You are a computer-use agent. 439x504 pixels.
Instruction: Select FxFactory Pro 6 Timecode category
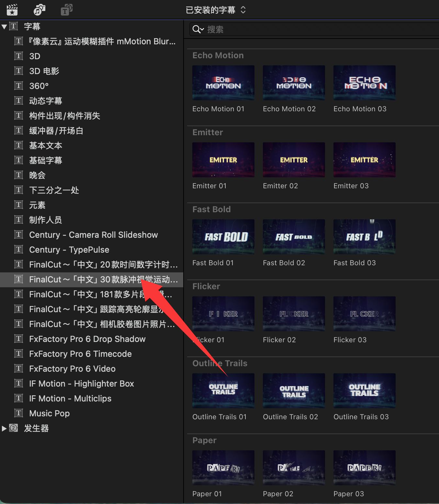point(80,354)
